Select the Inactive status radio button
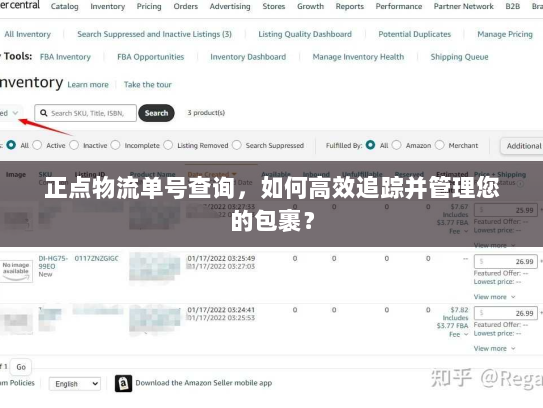The image size is (543, 408). point(74,145)
